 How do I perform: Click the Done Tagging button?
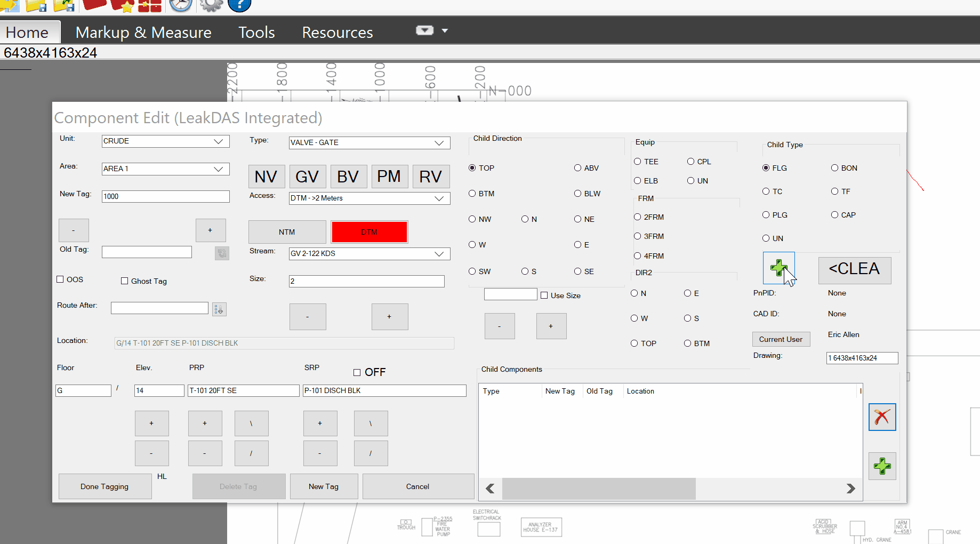tap(105, 486)
